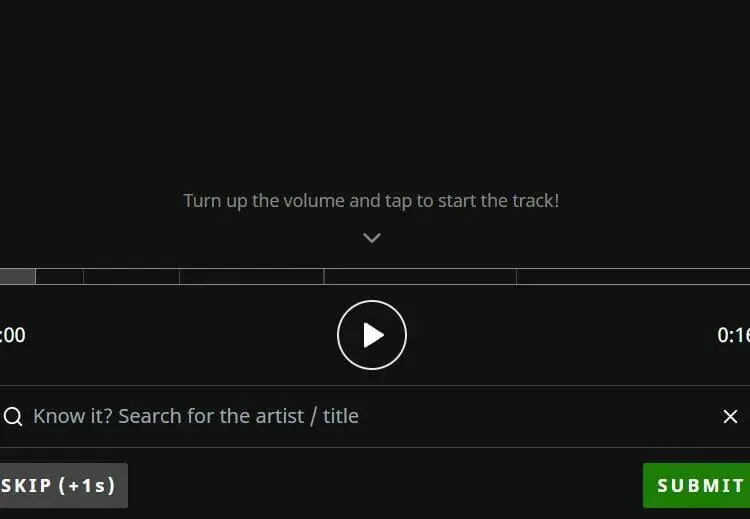The height and width of the screenshot is (519, 750).
Task: Click the elapsed time label at left
Action: tap(12, 335)
